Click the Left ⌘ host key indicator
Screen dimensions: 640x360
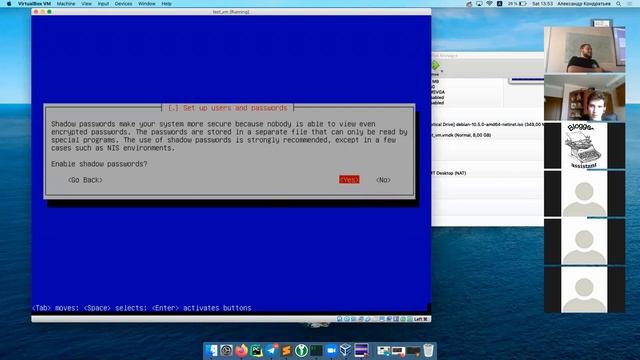click(x=420, y=319)
